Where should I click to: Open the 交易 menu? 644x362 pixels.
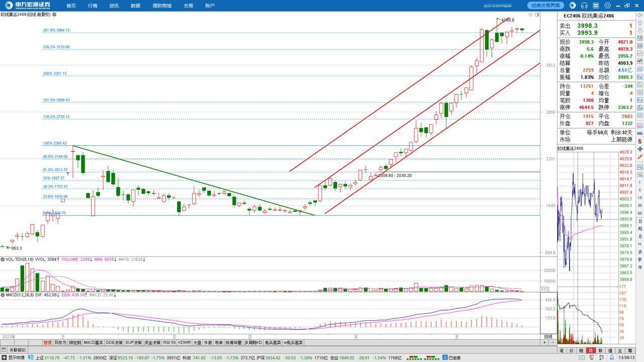pyautogui.click(x=188, y=6)
